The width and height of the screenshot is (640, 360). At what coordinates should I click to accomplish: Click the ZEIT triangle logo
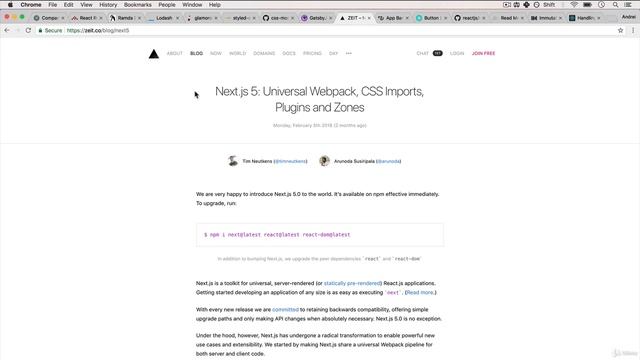coord(154,53)
